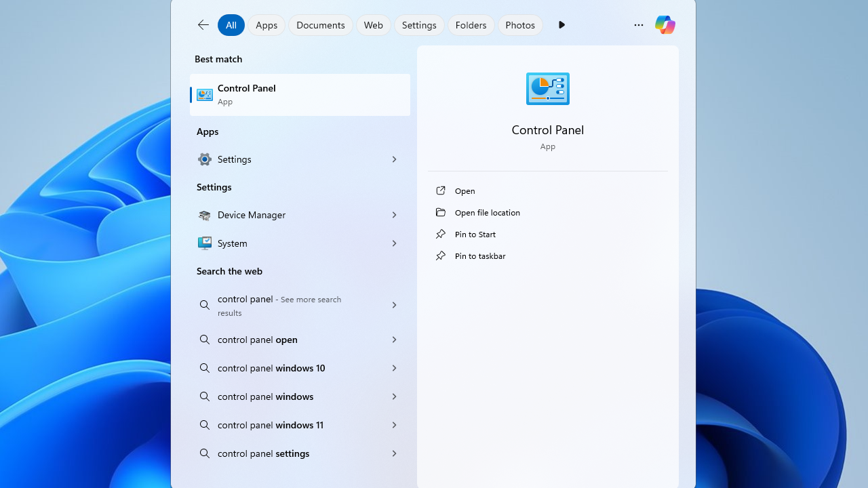Open Control Panel from the preview pane

pyautogui.click(x=465, y=191)
